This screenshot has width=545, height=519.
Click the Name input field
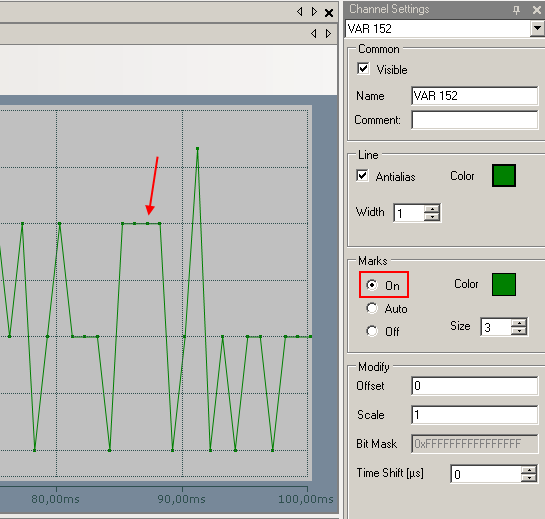click(474, 96)
